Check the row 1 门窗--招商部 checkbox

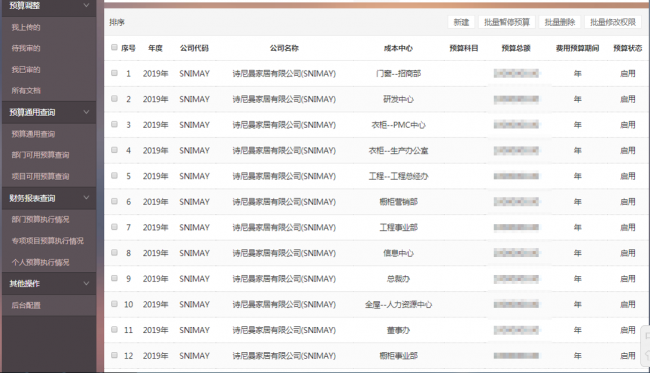(x=114, y=73)
